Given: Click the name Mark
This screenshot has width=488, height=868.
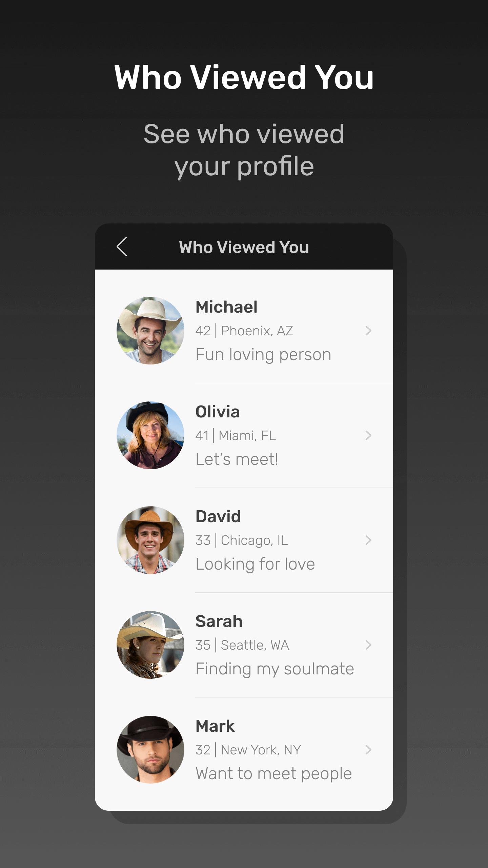Looking at the screenshot, I should pyautogui.click(x=215, y=726).
